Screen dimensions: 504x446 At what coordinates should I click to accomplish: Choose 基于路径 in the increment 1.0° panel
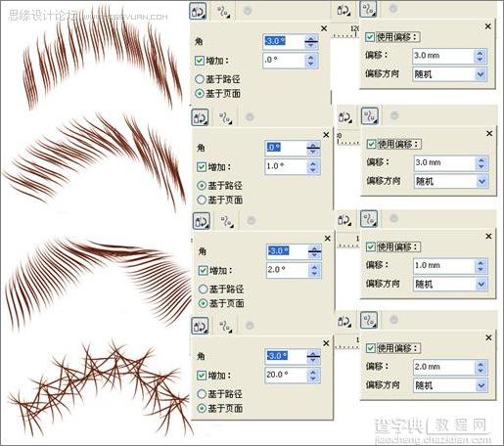[202, 186]
